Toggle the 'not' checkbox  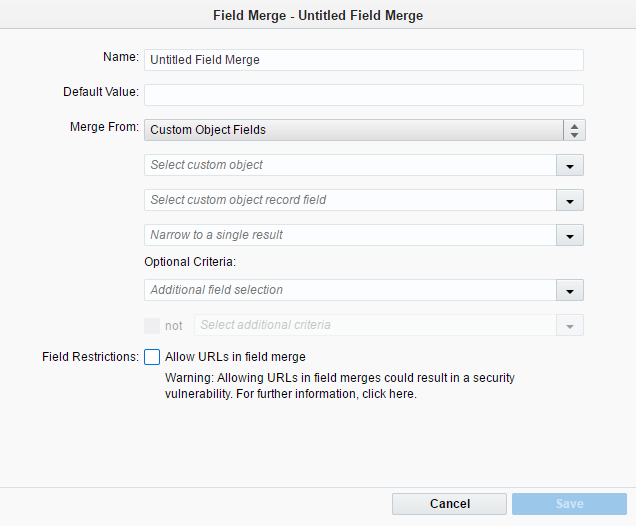click(x=152, y=325)
